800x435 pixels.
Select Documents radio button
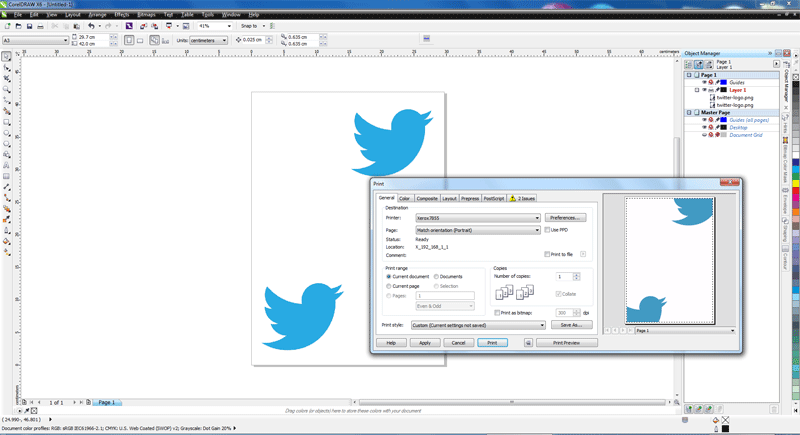436,276
